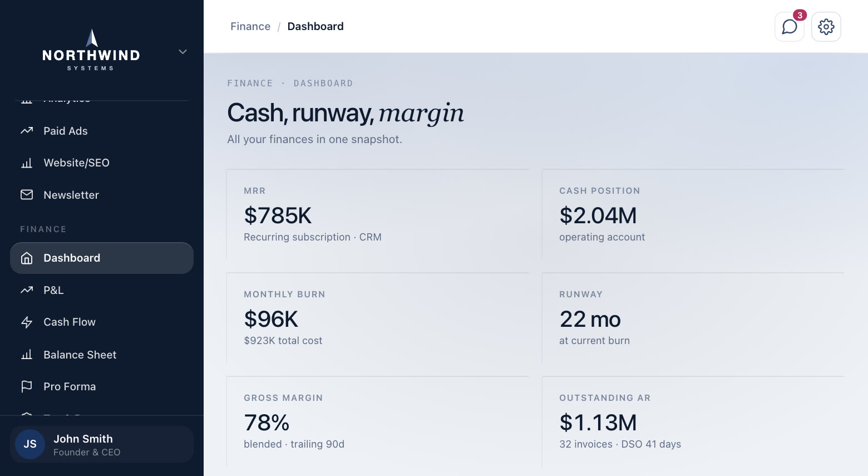Open the messages chat bubble icon
This screenshot has width=868, height=476.
point(789,27)
